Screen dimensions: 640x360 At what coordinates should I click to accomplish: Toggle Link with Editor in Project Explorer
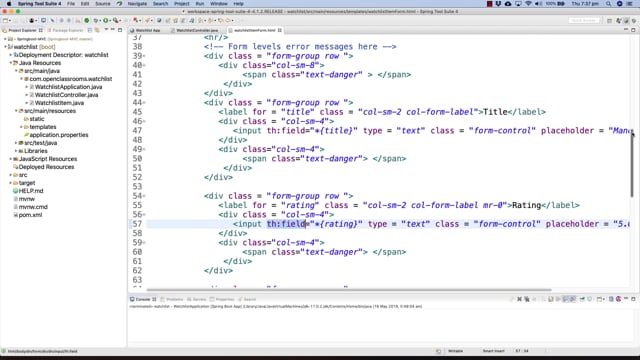[x=97, y=30]
